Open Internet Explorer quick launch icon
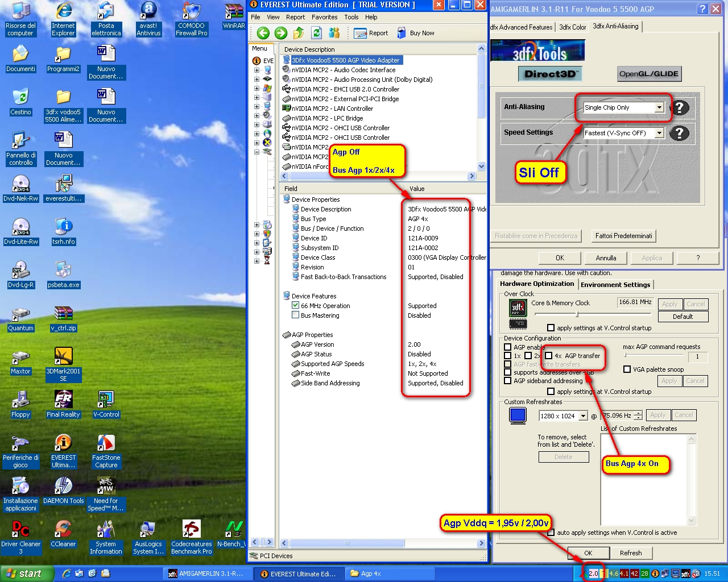The width and height of the screenshot is (728, 582). point(67,573)
